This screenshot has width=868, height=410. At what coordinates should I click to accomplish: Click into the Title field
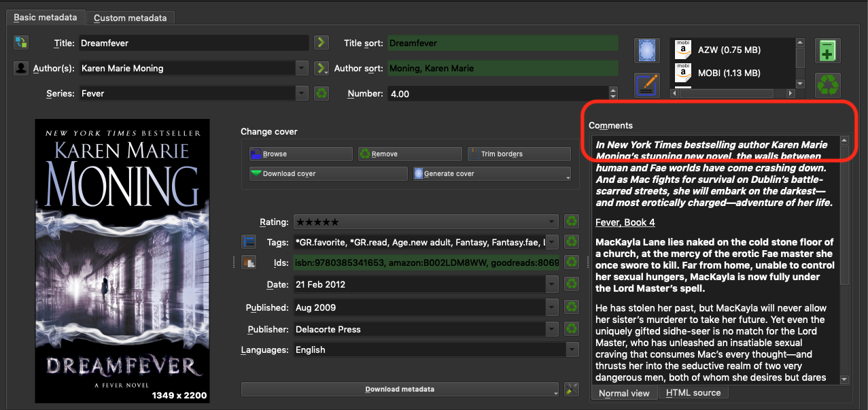coord(194,43)
